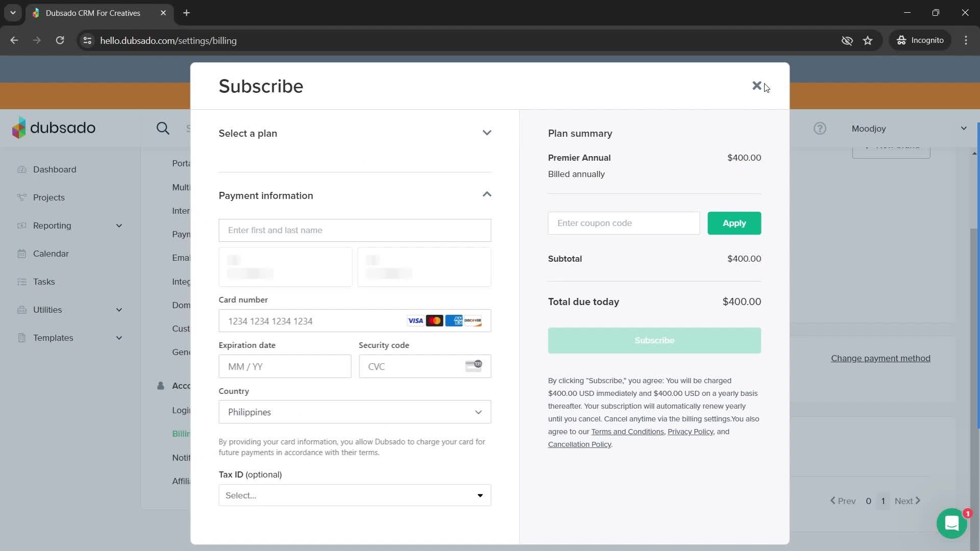Expand the Select a plan section
The image size is (980, 551).
pyautogui.click(x=355, y=134)
